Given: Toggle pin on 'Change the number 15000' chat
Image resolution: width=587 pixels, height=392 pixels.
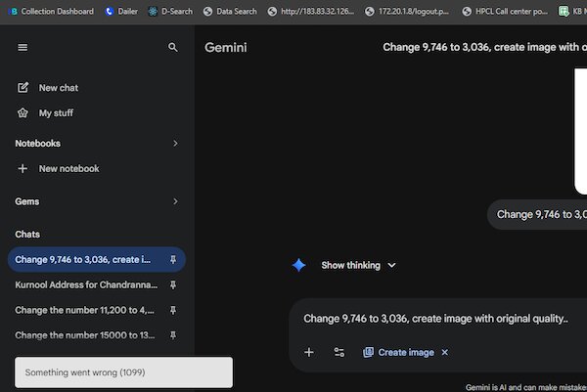Looking at the screenshot, I should click(x=173, y=335).
